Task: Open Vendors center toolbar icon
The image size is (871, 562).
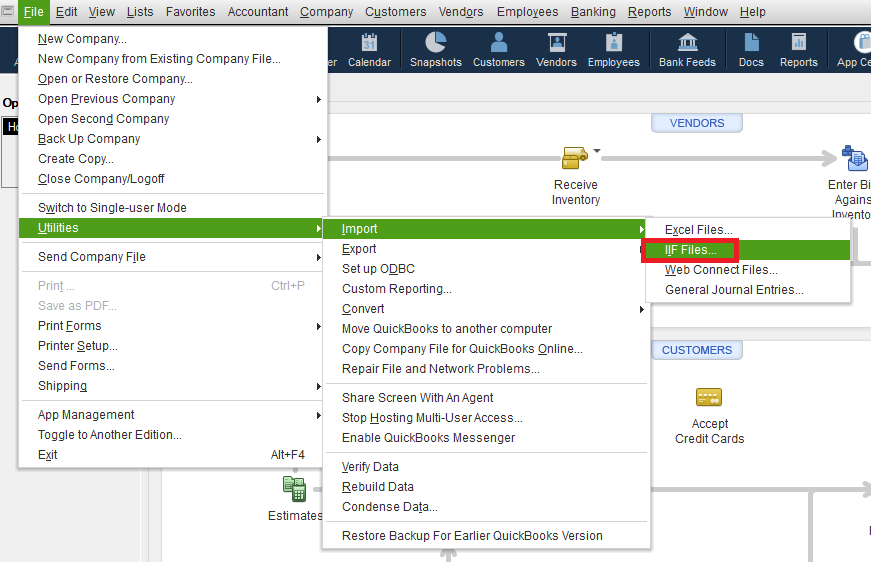Action: [556, 49]
